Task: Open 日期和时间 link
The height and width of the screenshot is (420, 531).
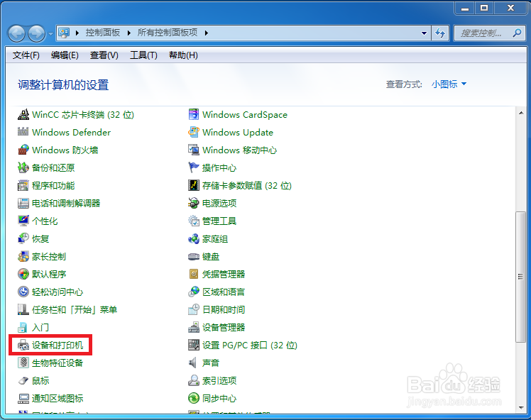Action: click(x=224, y=309)
